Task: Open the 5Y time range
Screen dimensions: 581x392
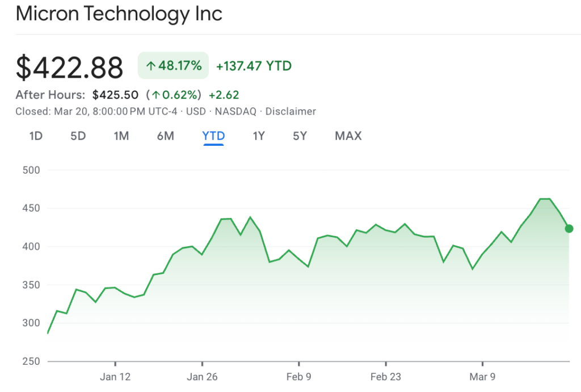Action: (300, 136)
